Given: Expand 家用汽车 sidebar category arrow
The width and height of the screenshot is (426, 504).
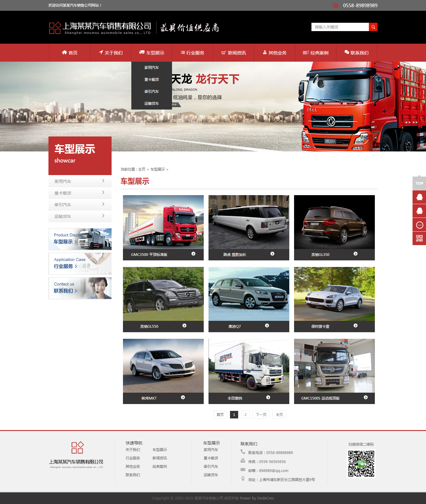Looking at the screenshot, I should point(103,181).
